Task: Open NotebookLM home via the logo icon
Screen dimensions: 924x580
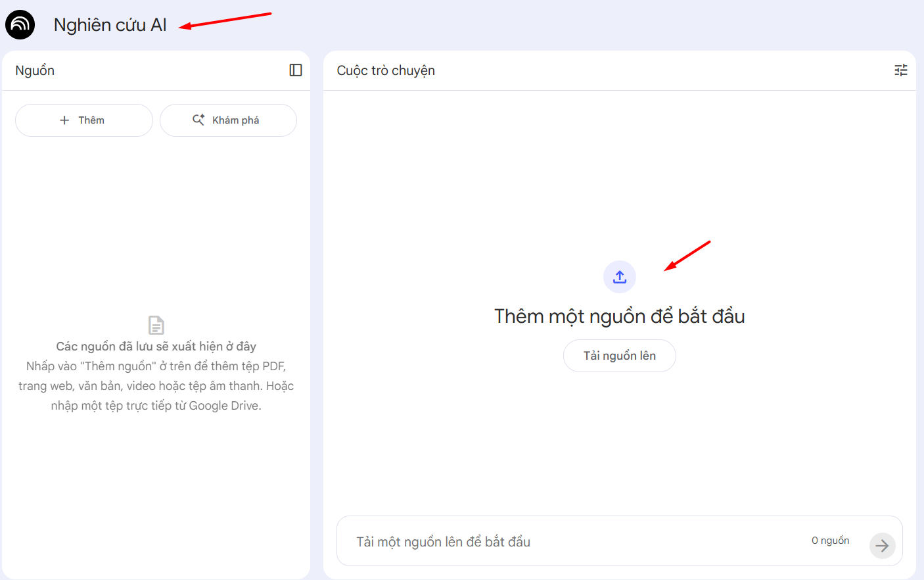Action: click(19, 24)
